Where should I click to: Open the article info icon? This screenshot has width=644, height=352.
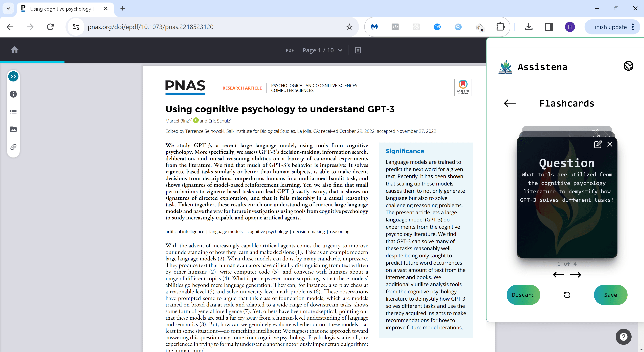tap(13, 94)
